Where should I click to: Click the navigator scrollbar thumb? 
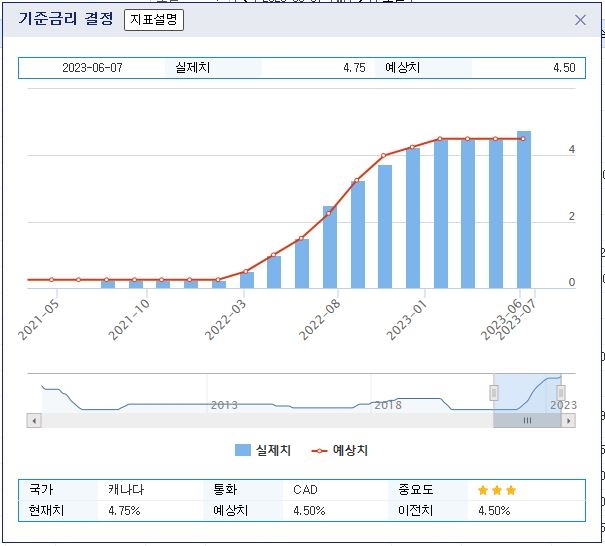click(527, 420)
